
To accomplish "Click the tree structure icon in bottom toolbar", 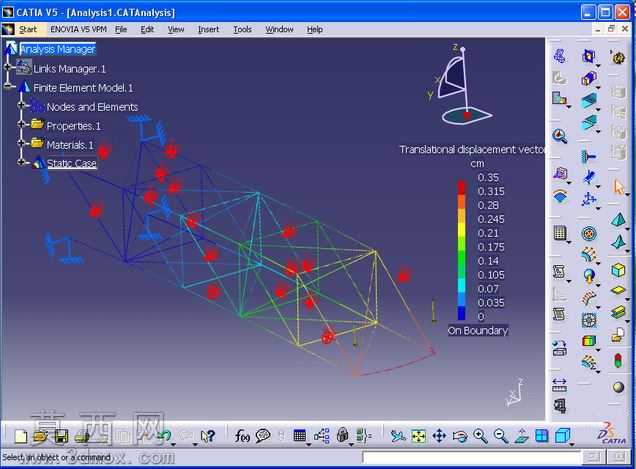I will point(322,436).
